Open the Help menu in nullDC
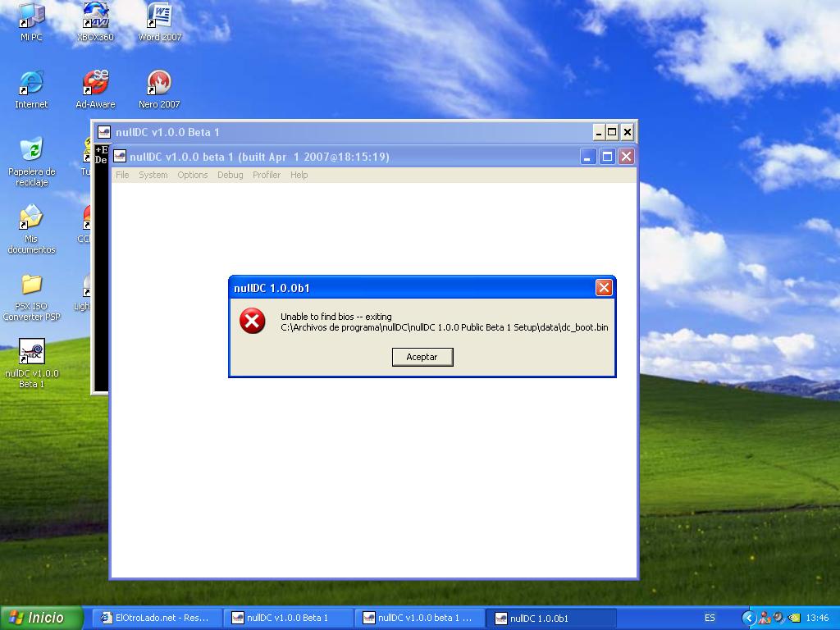Screen dimensions: 840x630 (299, 175)
